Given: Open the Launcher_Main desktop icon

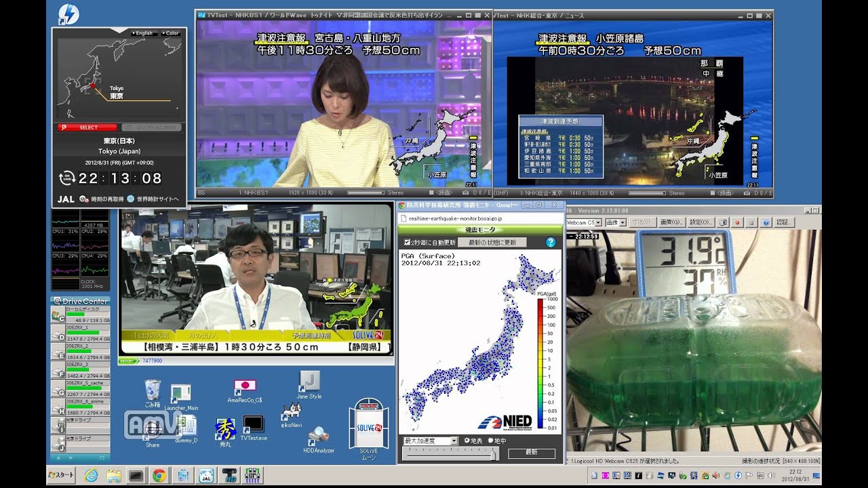Looking at the screenshot, I should (x=180, y=398).
